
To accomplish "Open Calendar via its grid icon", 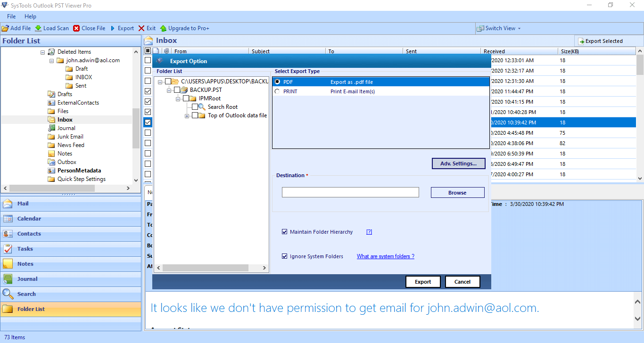I will pyautogui.click(x=8, y=219).
